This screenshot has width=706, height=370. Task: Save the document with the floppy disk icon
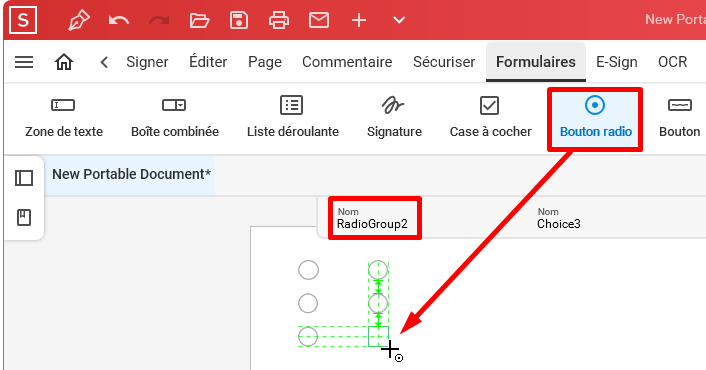point(239,20)
